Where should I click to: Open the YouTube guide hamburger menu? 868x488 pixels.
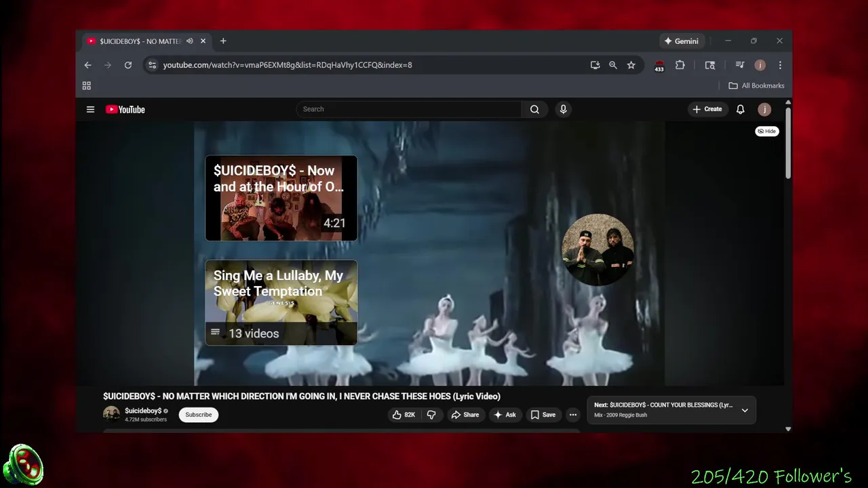point(90,109)
